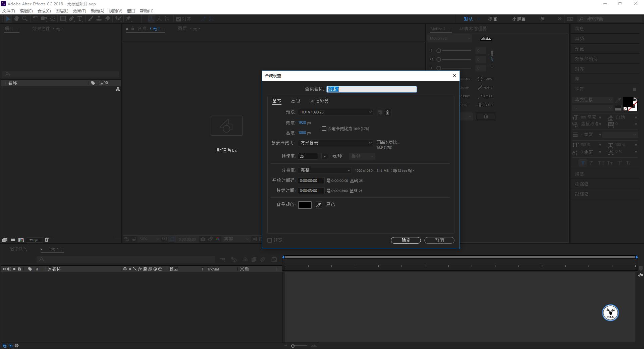Open the pixel aspect ratio dropdown
Screen dimensions: 644x349
coord(335,143)
